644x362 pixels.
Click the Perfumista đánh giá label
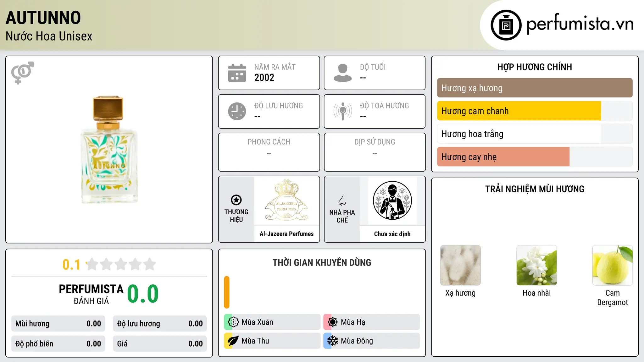coord(91,294)
